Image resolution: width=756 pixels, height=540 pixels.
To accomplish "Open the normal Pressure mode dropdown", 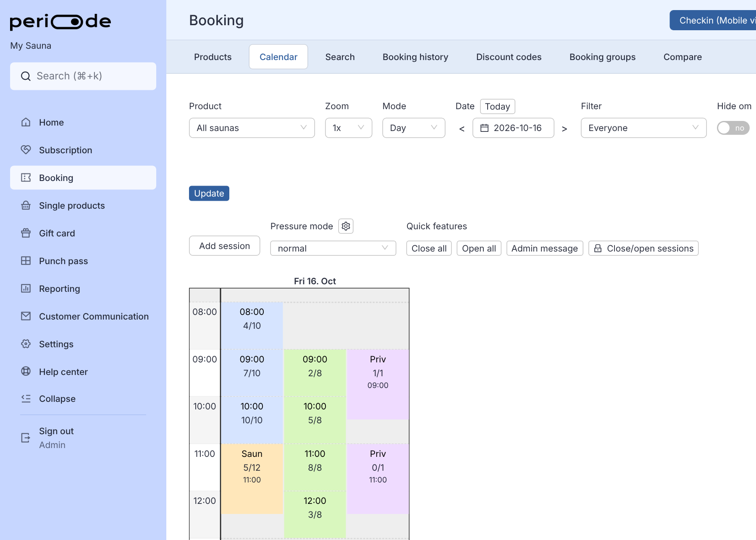I will click(x=333, y=248).
